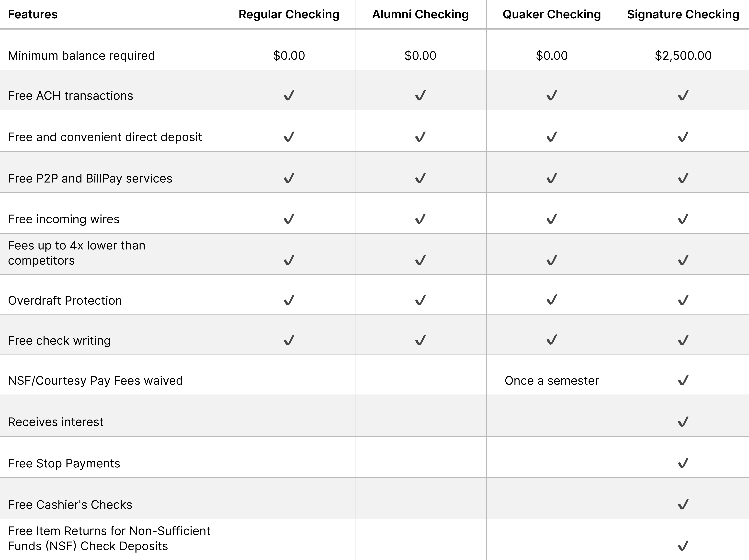
Task: Click the Signature Checking Free Cashier's Checks checkmark
Action: (683, 505)
